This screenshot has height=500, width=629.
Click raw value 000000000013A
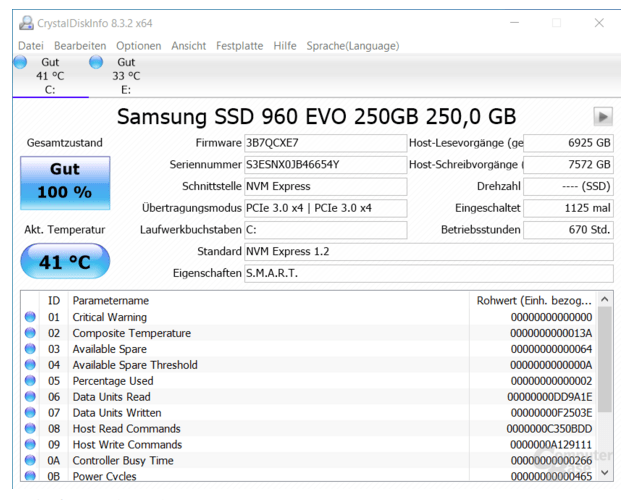[x=551, y=333]
